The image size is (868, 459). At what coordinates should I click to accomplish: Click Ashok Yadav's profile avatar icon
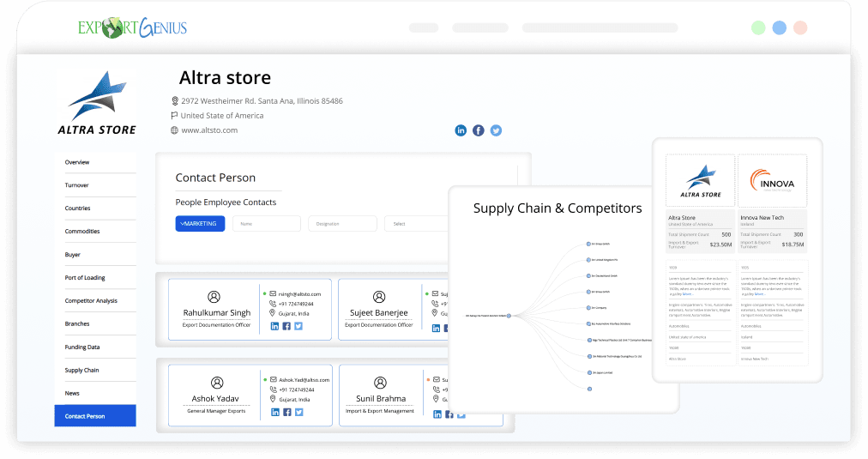coord(217,383)
